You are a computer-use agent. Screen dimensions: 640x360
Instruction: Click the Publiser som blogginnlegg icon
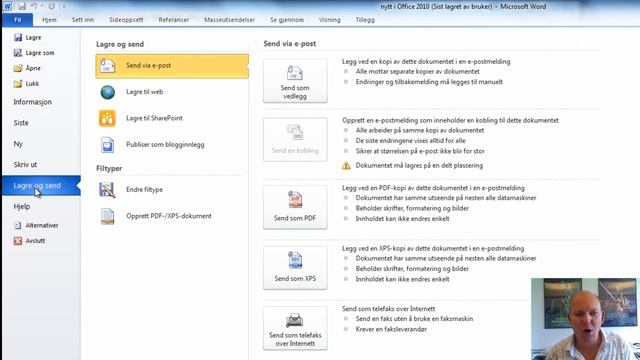(107, 145)
